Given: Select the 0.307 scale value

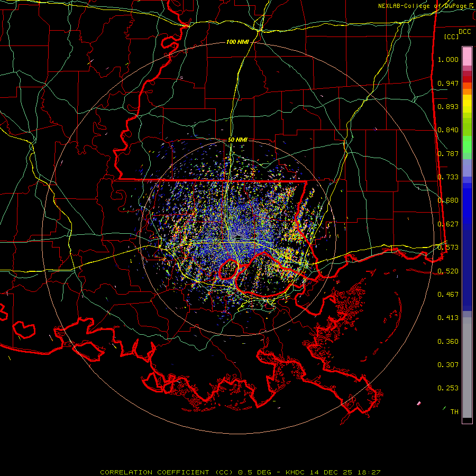Looking at the screenshot, I should [448, 364].
